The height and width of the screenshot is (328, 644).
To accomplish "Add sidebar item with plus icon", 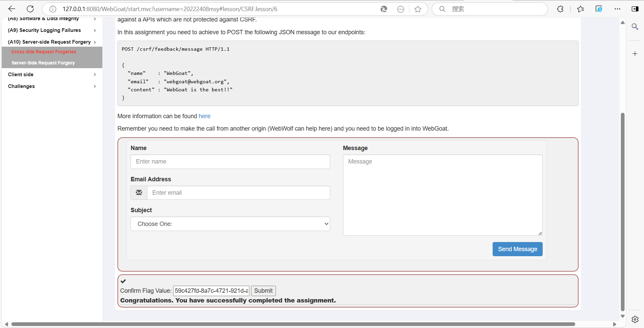I will click(x=635, y=54).
